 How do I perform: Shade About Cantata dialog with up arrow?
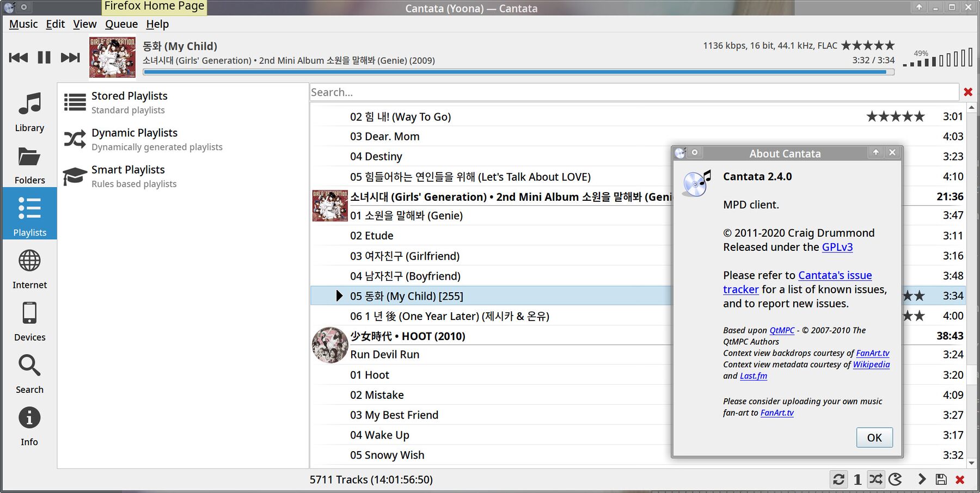point(876,153)
